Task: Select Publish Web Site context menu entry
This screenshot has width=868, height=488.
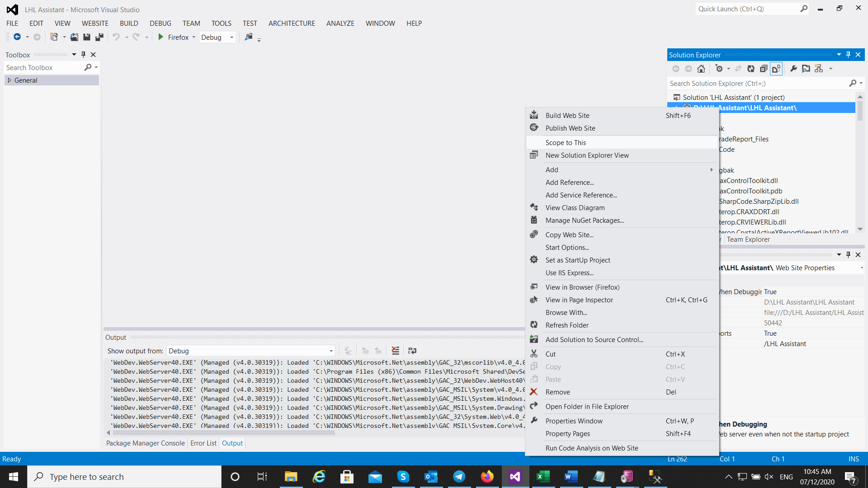Action: 622,128
